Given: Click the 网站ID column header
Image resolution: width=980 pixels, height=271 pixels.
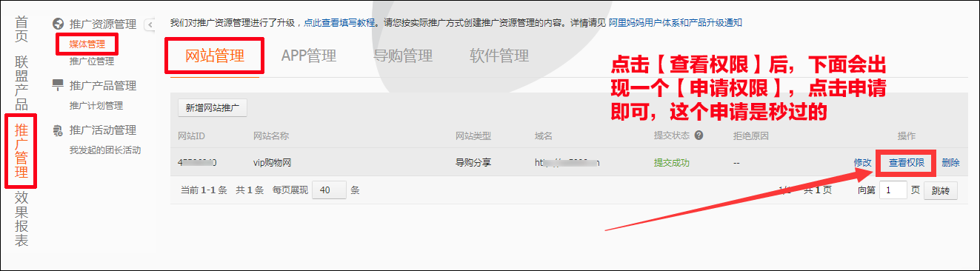Looking at the screenshot, I should click(x=191, y=136).
